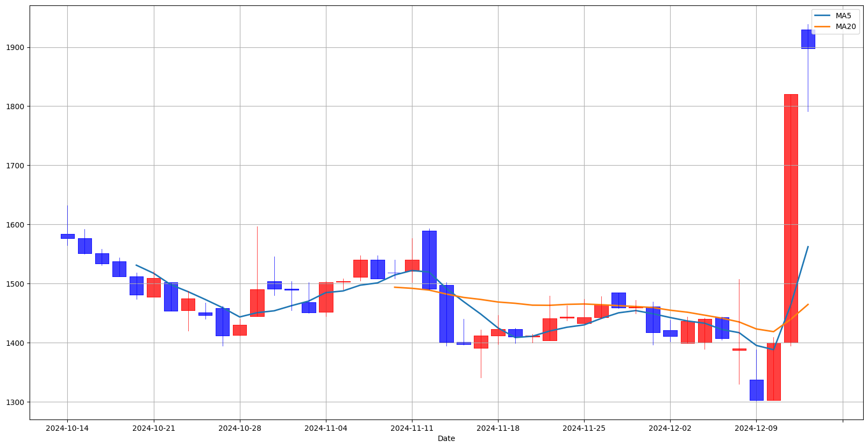Click the 1300 y-axis label
This screenshot has width=868, height=448.
pyautogui.click(x=16, y=402)
